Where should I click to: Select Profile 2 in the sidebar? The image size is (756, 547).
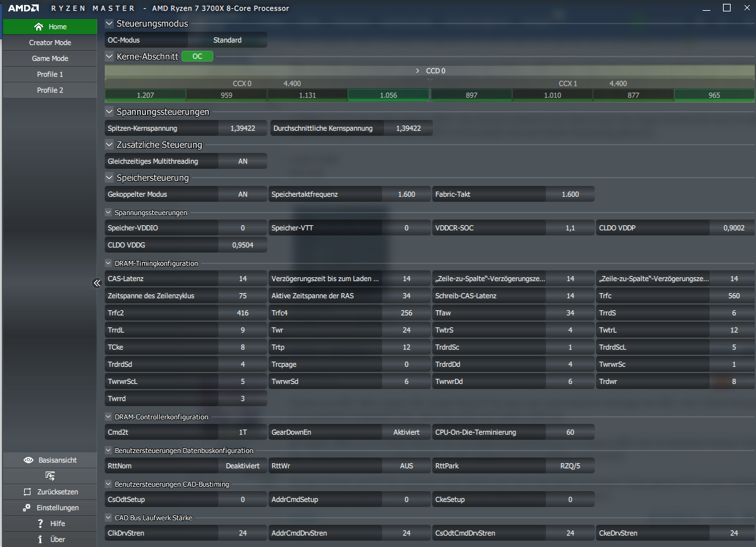click(x=50, y=90)
